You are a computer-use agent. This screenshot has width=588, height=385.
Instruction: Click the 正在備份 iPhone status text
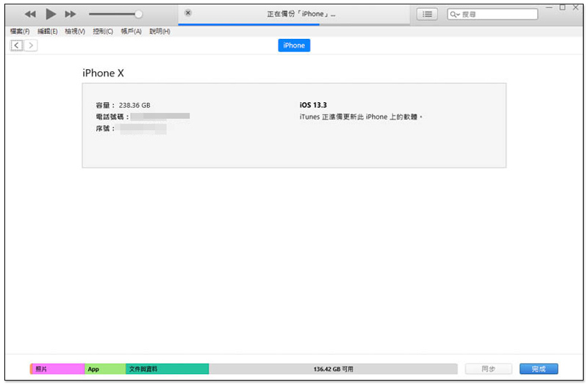(x=301, y=14)
